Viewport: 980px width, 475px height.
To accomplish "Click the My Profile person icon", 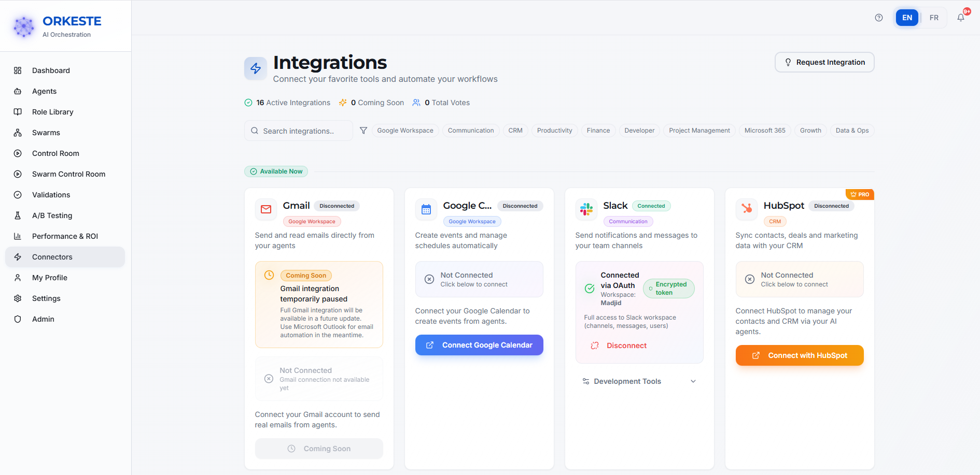I will point(18,278).
